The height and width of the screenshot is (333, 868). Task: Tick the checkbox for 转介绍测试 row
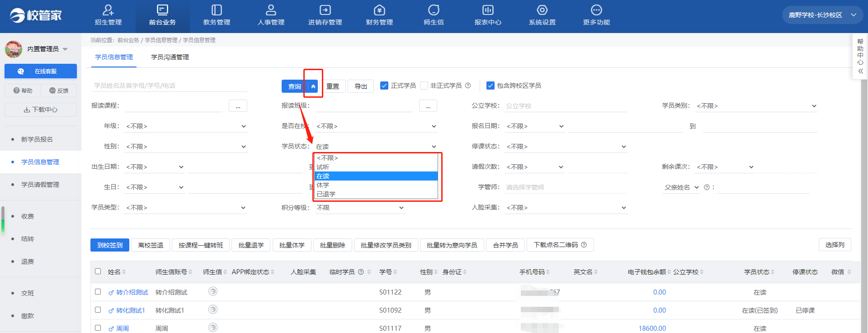(x=98, y=292)
